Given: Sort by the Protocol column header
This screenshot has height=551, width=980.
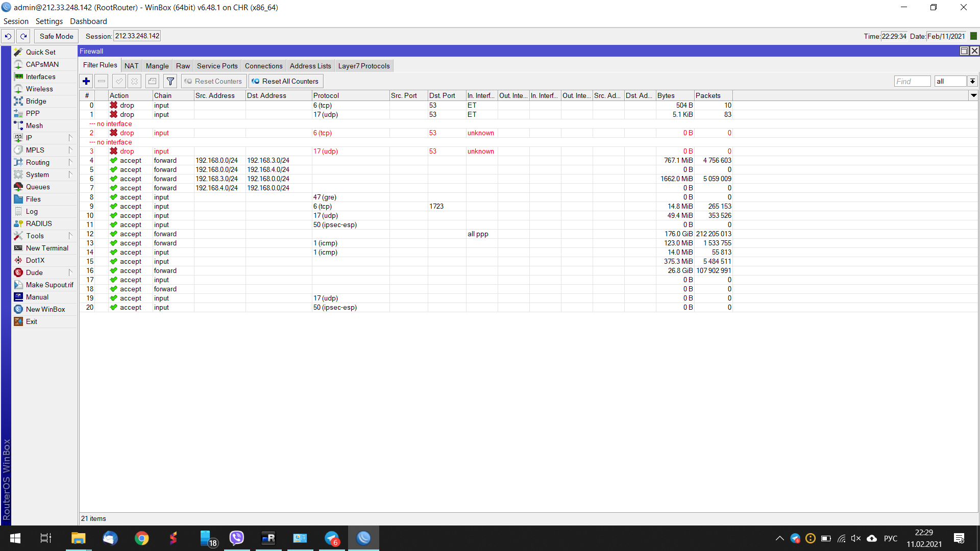Looking at the screenshot, I should point(351,95).
